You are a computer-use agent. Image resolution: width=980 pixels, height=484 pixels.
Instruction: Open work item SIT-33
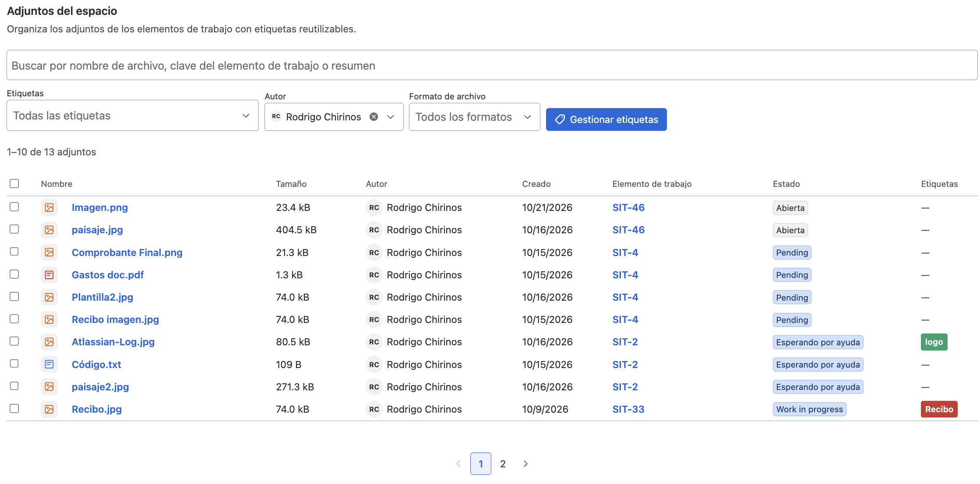(628, 409)
